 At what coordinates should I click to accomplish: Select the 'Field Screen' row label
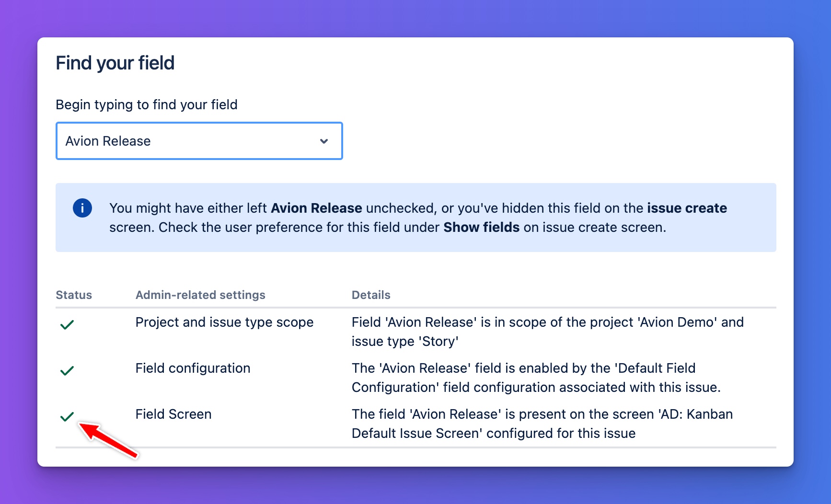(x=173, y=414)
